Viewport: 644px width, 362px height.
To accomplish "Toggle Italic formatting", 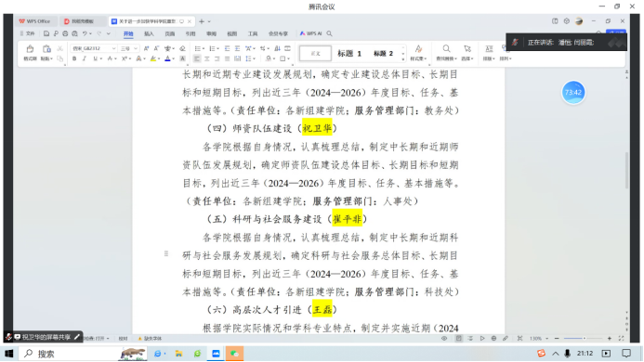I will click(85, 58).
